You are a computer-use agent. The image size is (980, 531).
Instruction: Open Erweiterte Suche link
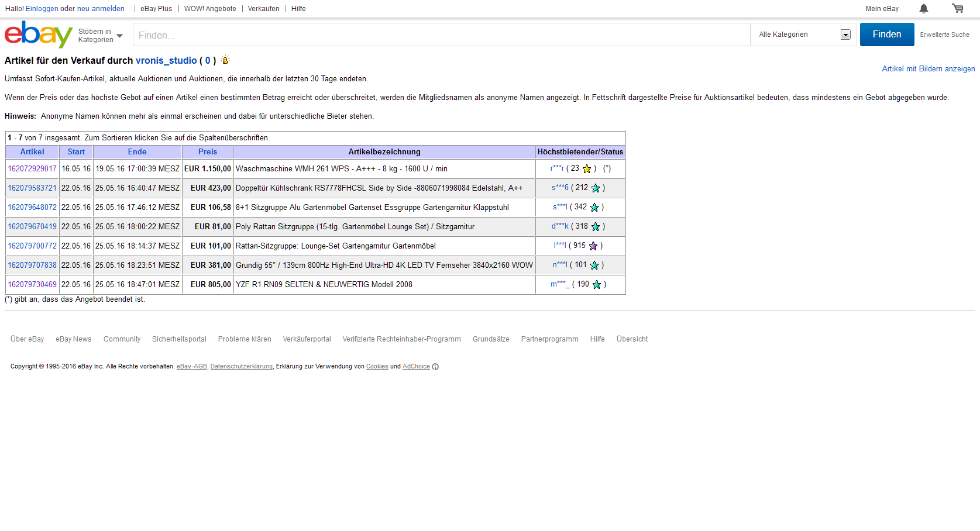[944, 35]
